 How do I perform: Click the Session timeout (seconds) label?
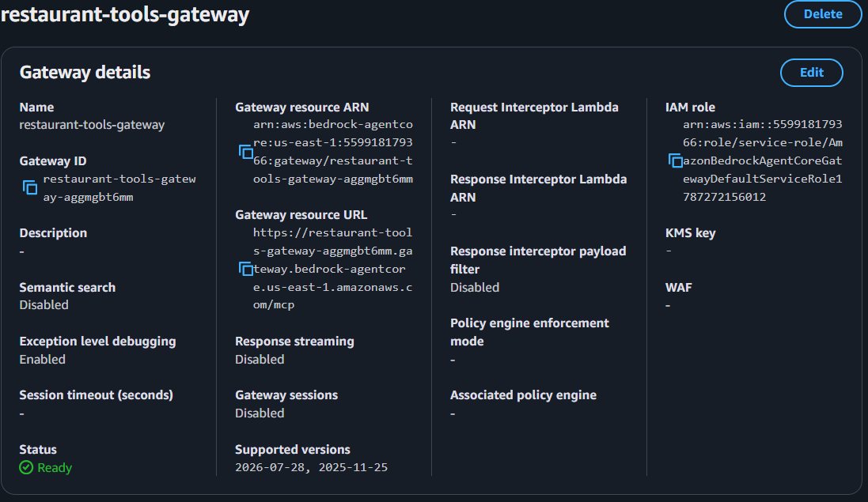click(x=97, y=394)
